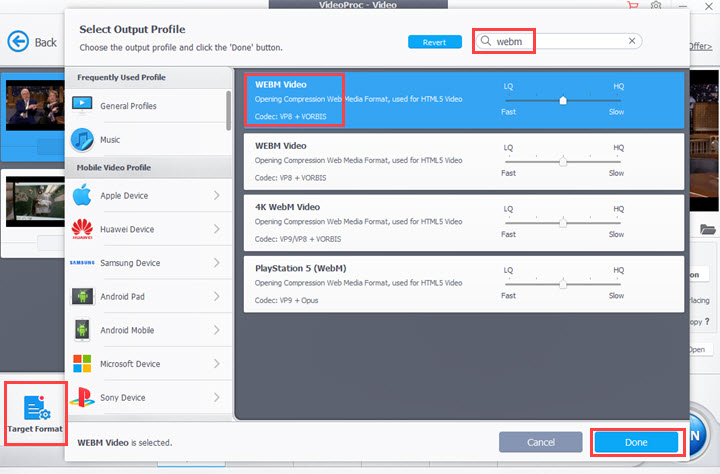Open the Huawei Device category label
The image size is (720, 474).
click(127, 229)
